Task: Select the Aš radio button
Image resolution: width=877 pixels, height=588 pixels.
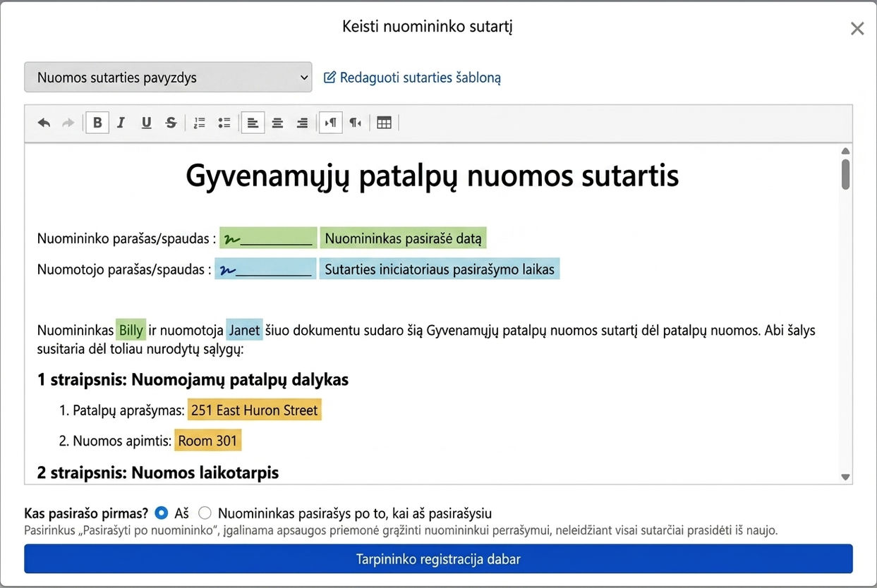Action: coord(162,513)
